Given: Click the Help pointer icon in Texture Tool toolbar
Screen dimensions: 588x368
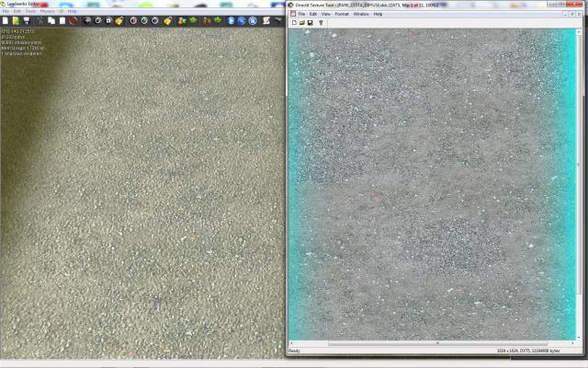Looking at the screenshot, I should 320,22.
